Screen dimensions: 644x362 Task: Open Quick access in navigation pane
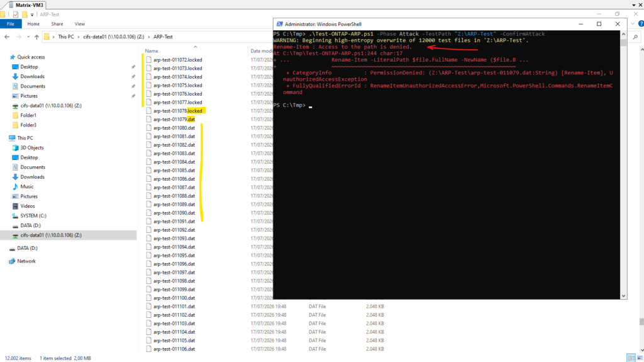(31, 57)
